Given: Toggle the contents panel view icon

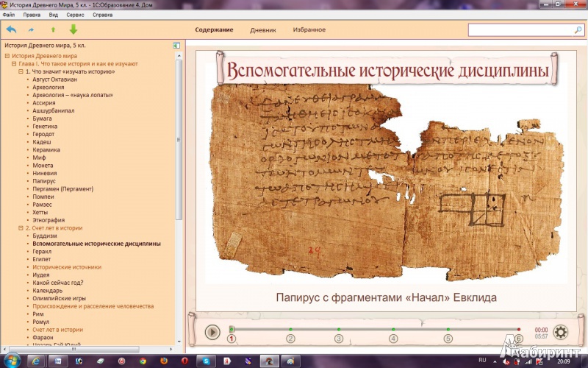Looking at the screenshot, I should [176, 46].
